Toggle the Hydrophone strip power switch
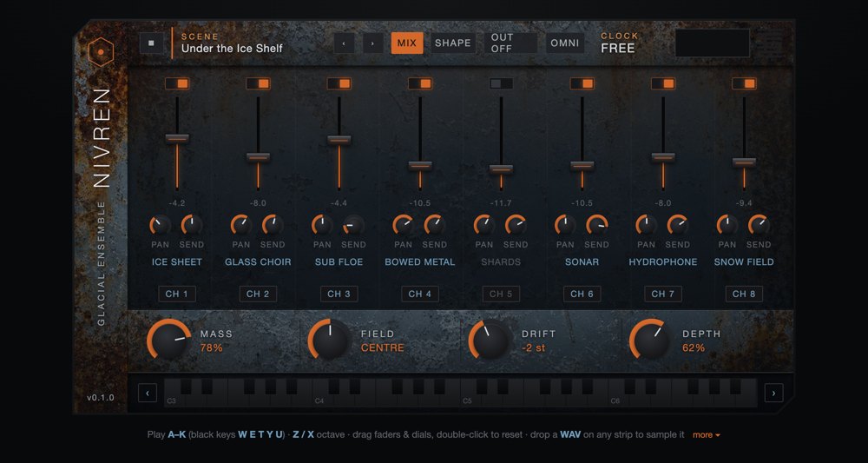This screenshot has height=463, width=868. coord(663,83)
